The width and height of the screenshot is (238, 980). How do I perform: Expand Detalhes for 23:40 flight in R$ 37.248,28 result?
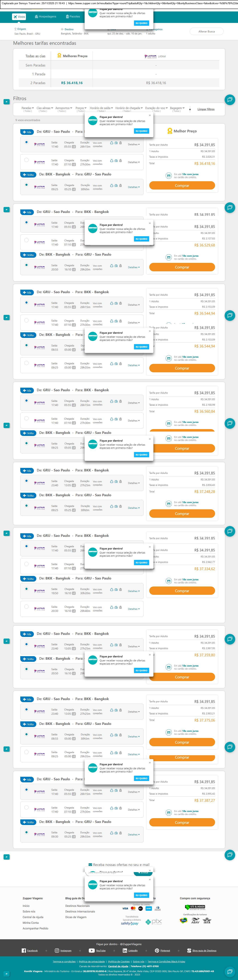(134, 483)
